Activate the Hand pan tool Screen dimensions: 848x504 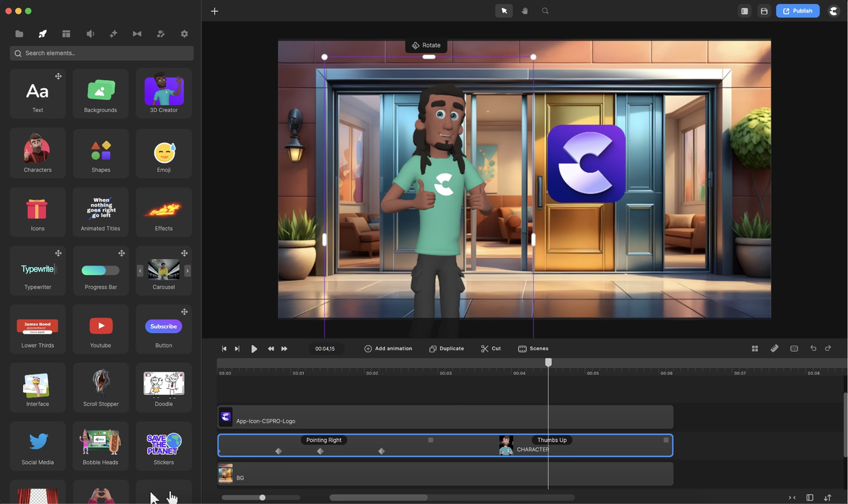coord(524,11)
